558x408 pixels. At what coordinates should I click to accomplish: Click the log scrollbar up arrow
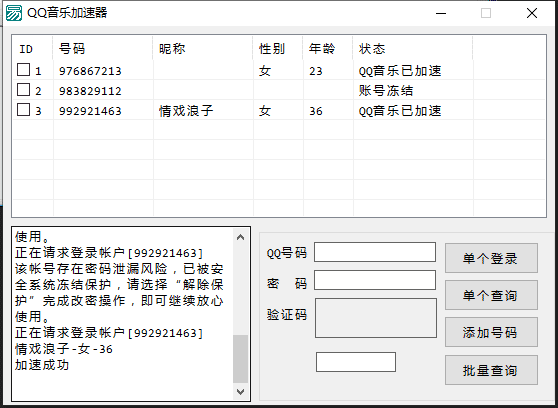coord(241,237)
